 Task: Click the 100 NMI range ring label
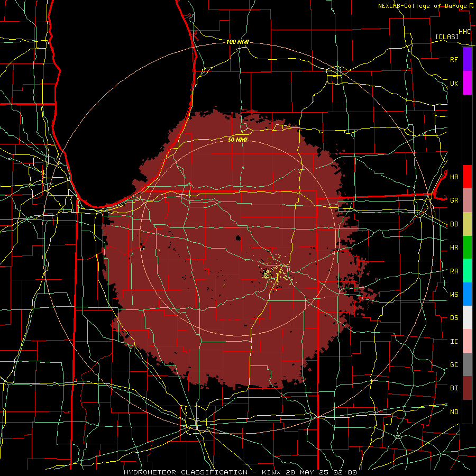(x=237, y=42)
